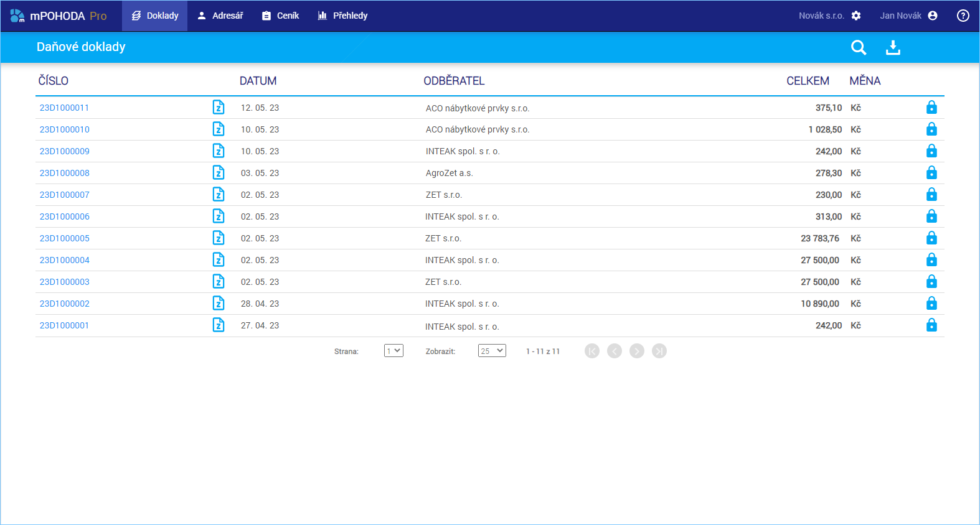This screenshot has height=525, width=980.
Task: Open the Přehledy menu
Action: click(x=343, y=16)
